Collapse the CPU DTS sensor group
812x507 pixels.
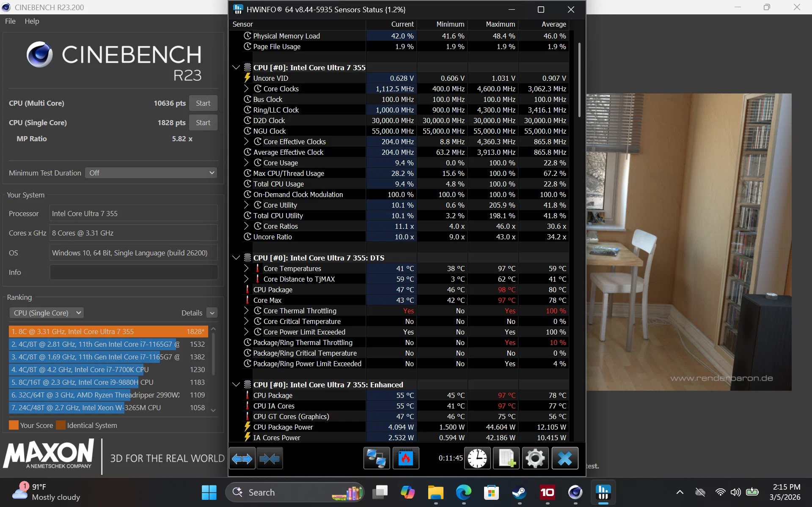tap(236, 258)
